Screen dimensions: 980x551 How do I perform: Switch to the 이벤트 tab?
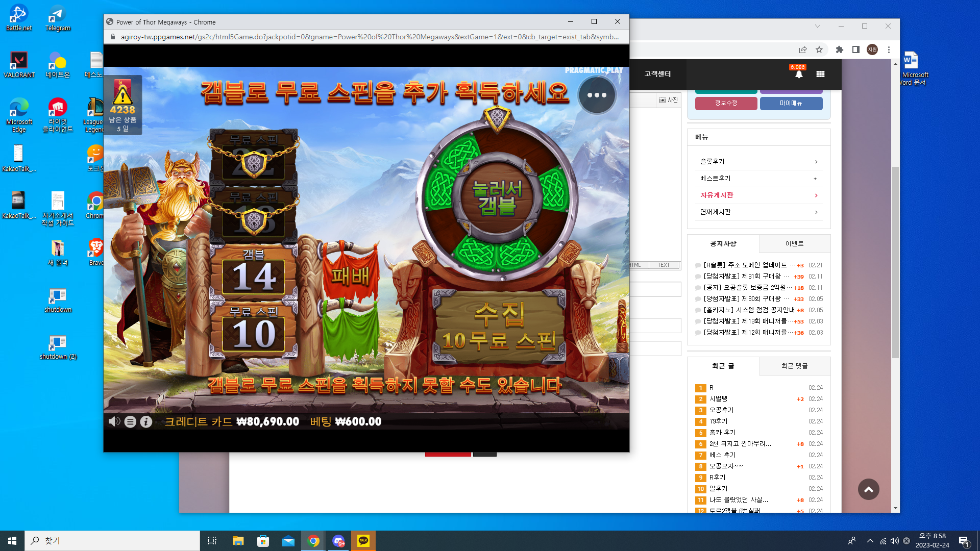(795, 244)
